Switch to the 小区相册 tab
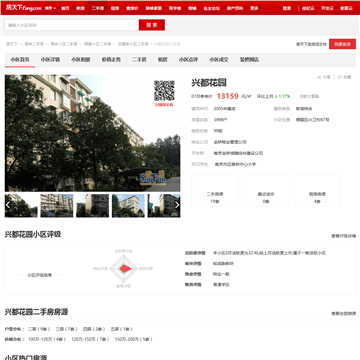This screenshot has width=360, height=360. [x=80, y=60]
